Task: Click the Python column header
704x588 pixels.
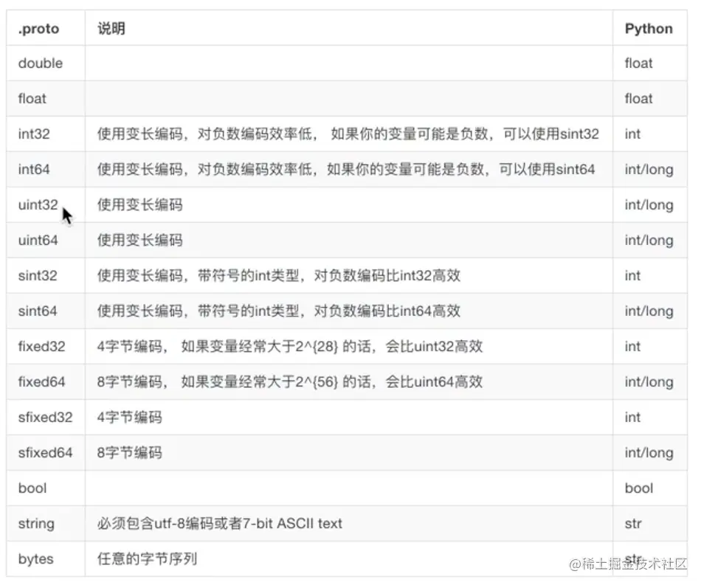Action: tap(649, 28)
